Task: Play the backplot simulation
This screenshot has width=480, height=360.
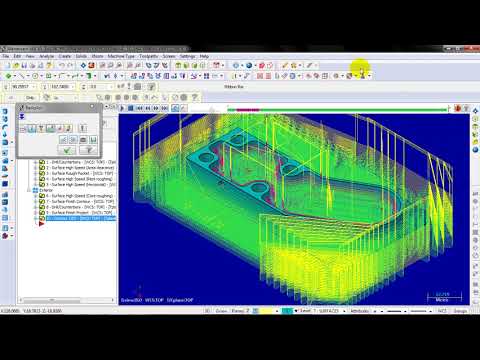Action: [x=122, y=108]
